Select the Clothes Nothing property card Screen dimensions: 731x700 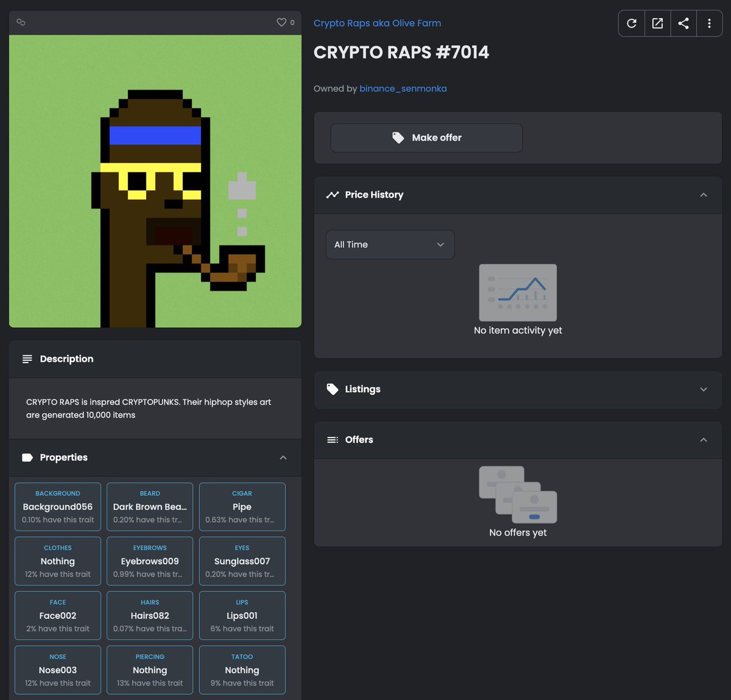[58, 561]
